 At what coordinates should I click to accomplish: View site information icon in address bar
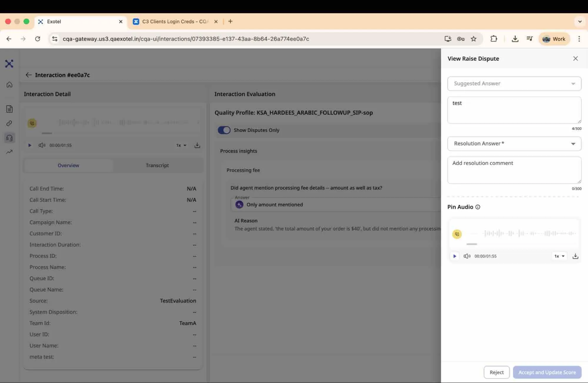(54, 39)
